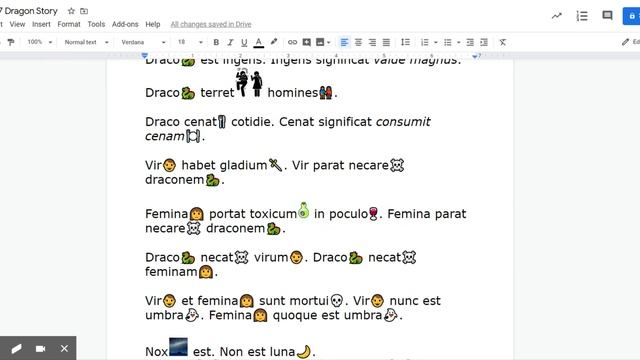Open Verdana font dropdown

tap(143, 42)
